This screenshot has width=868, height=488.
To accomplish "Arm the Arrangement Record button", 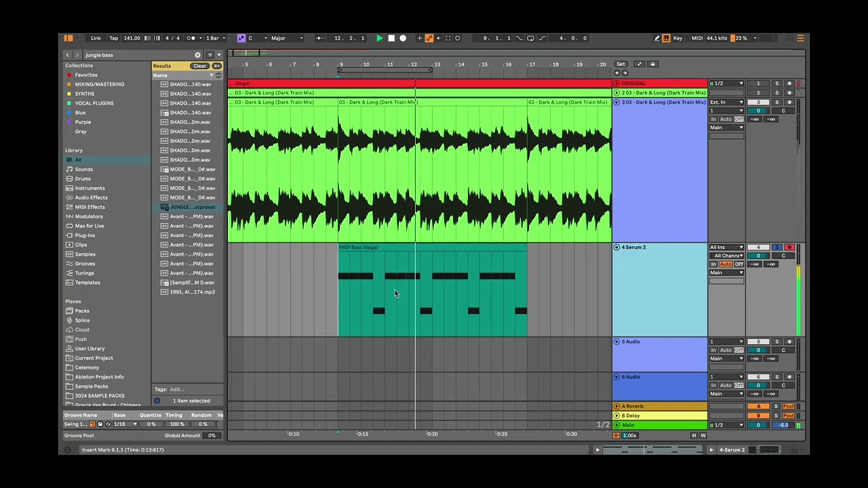I will point(403,38).
